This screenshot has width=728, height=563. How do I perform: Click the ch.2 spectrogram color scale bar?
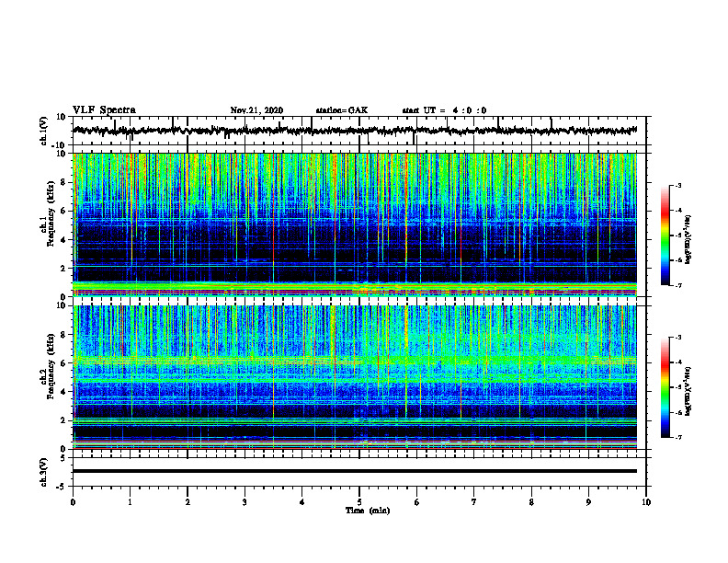point(665,387)
